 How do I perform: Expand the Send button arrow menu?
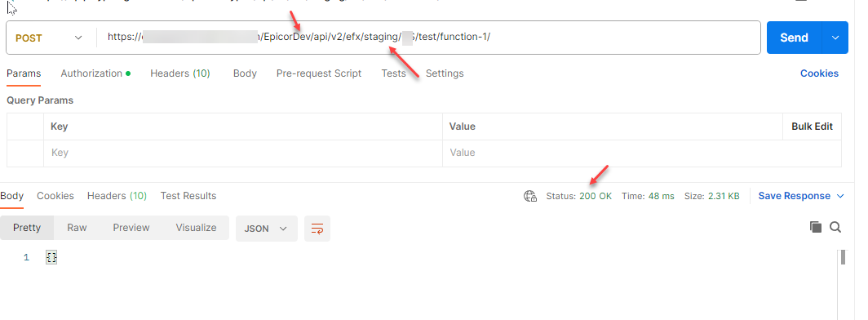click(835, 38)
